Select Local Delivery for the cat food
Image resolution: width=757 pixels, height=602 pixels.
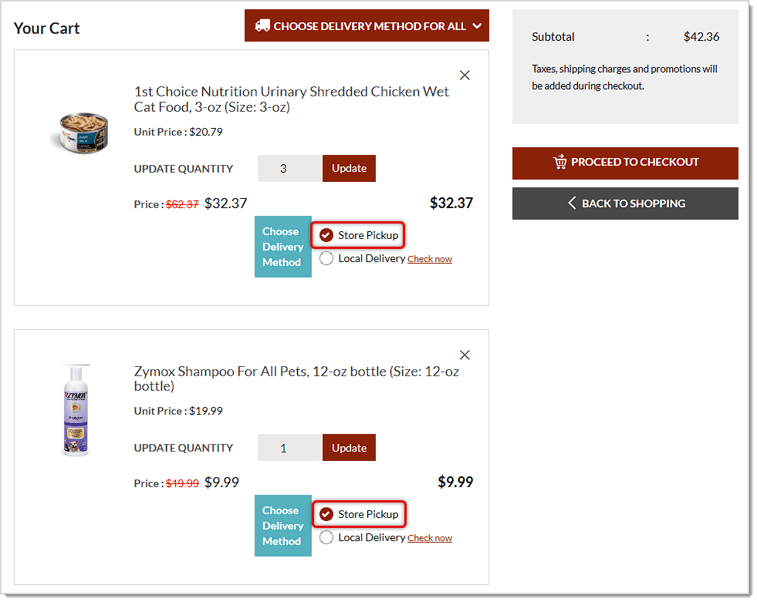click(326, 258)
